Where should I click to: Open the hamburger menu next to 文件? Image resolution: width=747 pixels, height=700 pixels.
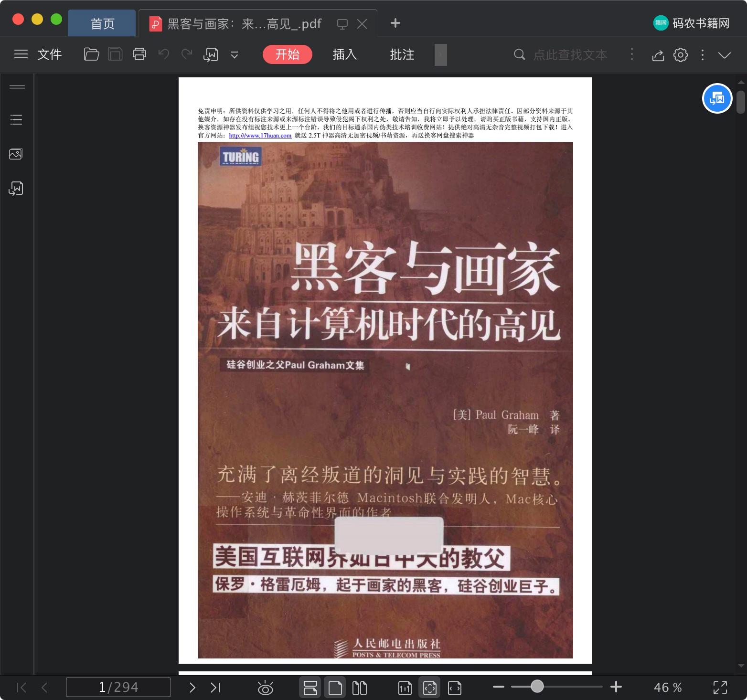tap(21, 54)
